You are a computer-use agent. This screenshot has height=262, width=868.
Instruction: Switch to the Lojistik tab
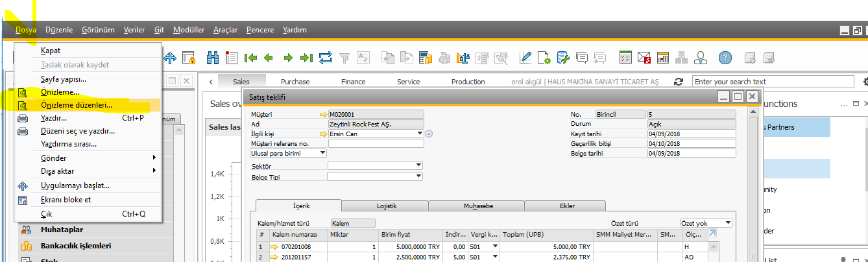[386, 206]
